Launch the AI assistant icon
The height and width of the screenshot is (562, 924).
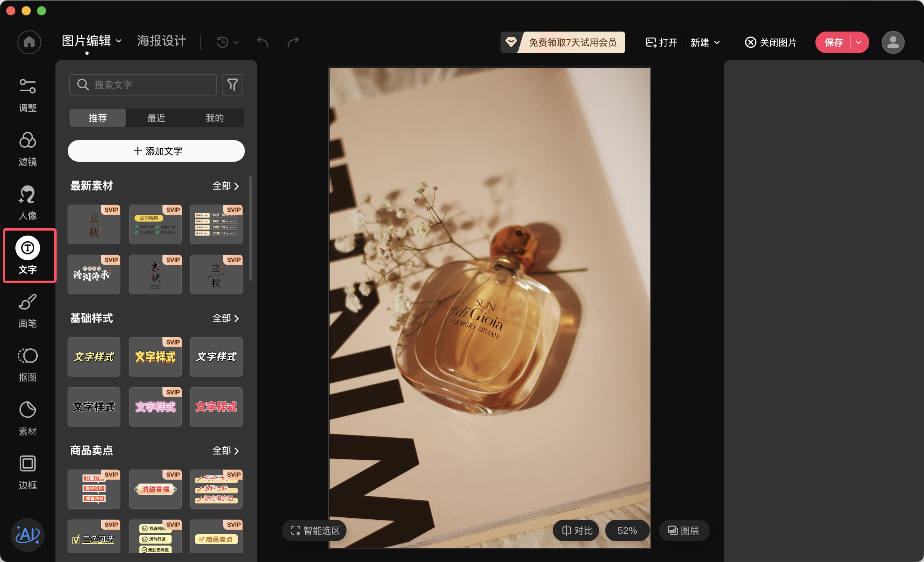click(28, 535)
